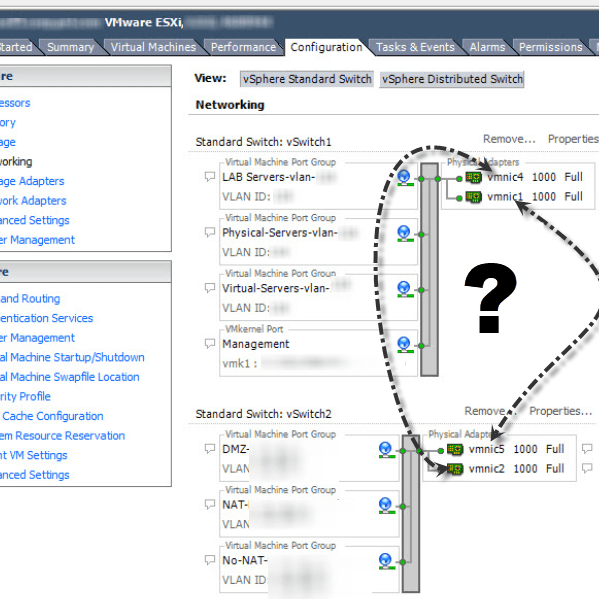Select the Management VMkernel port label

256,344
